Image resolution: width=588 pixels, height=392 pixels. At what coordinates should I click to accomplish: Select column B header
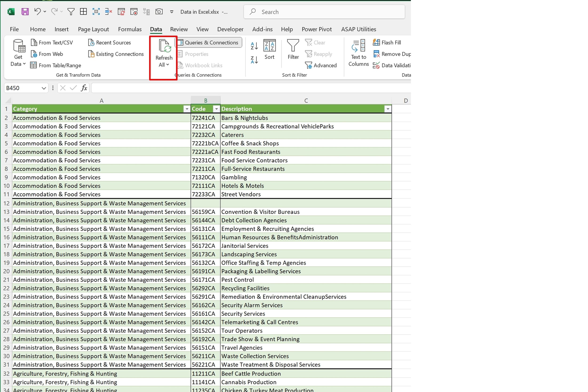coord(205,100)
